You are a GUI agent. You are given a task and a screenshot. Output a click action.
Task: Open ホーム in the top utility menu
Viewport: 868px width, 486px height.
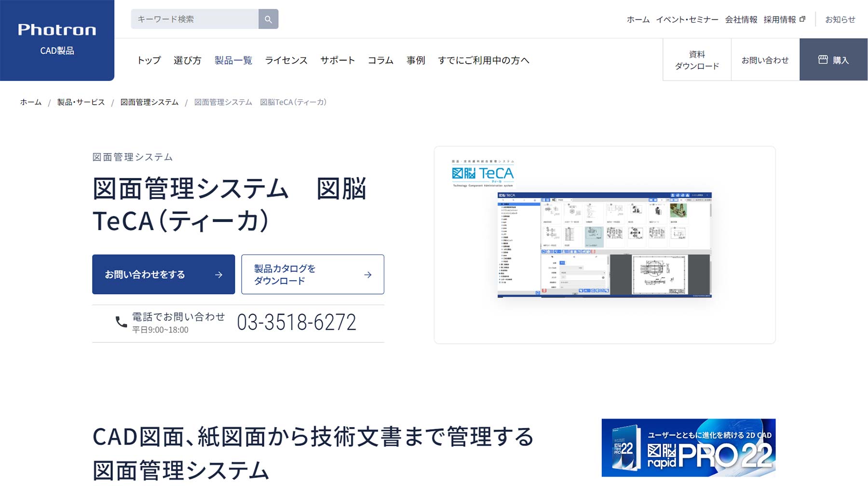(638, 20)
